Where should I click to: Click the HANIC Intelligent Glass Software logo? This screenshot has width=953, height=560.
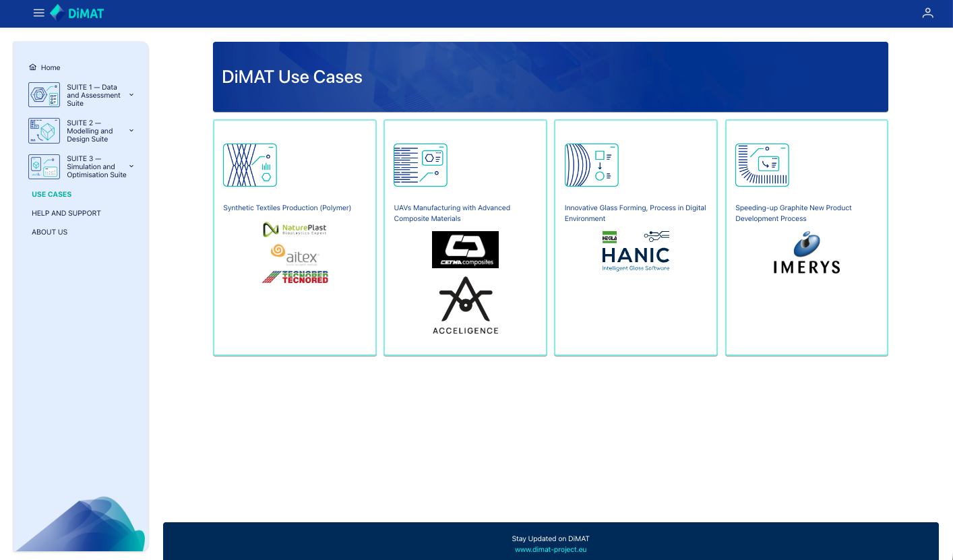click(x=636, y=251)
